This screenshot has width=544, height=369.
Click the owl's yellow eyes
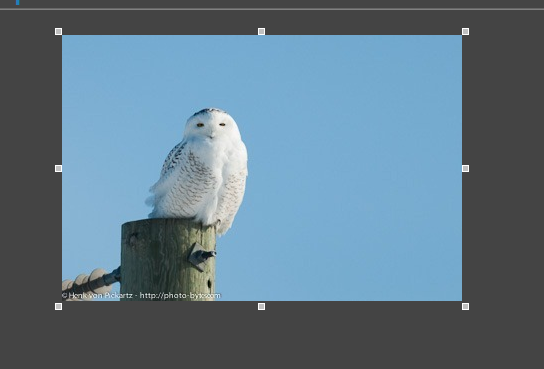point(211,125)
